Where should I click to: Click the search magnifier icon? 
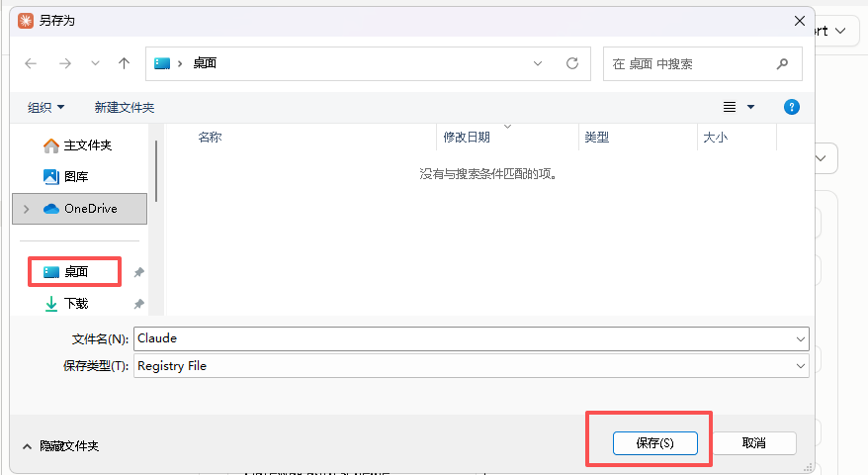[782, 63]
